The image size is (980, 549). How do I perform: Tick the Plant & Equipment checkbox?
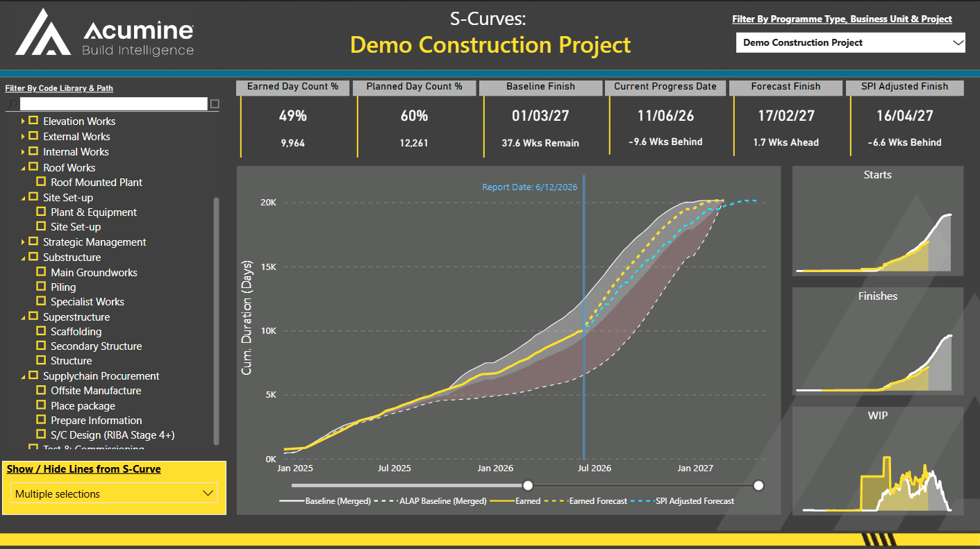41,212
